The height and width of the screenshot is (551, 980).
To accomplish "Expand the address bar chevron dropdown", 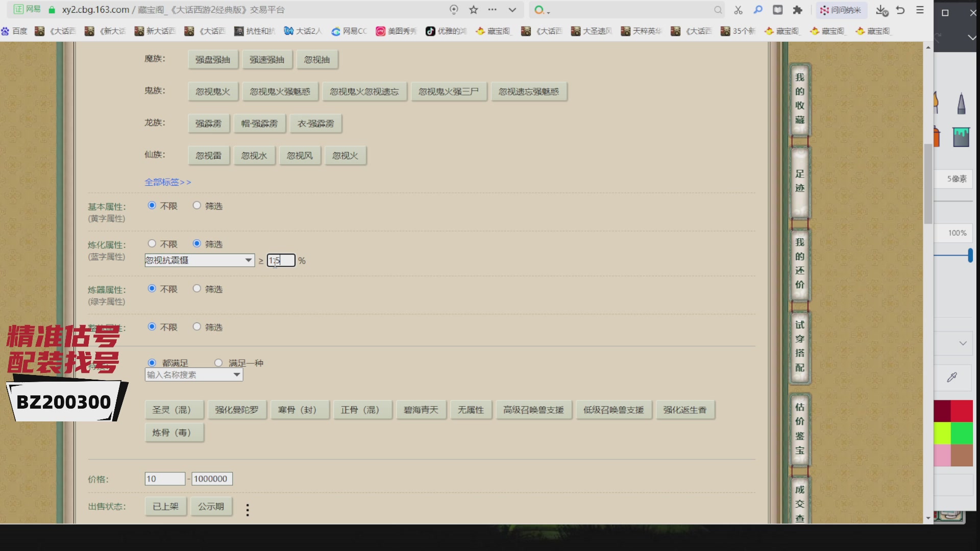I will tap(512, 10).
